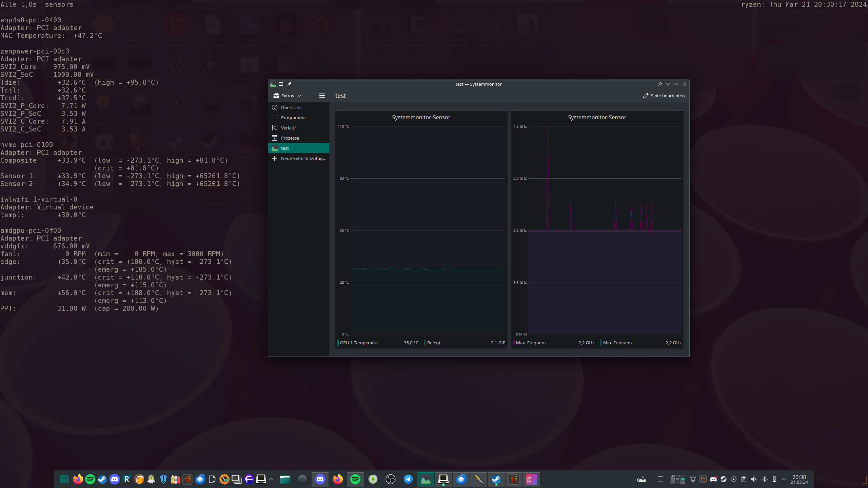The height and width of the screenshot is (488, 868).
Task: Click the Bluetooth tray icon
Action: pyautogui.click(x=764, y=479)
